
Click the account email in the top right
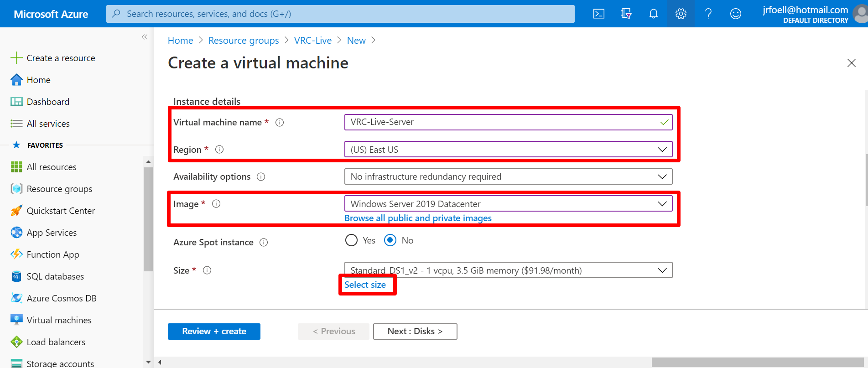click(x=806, y=10)
